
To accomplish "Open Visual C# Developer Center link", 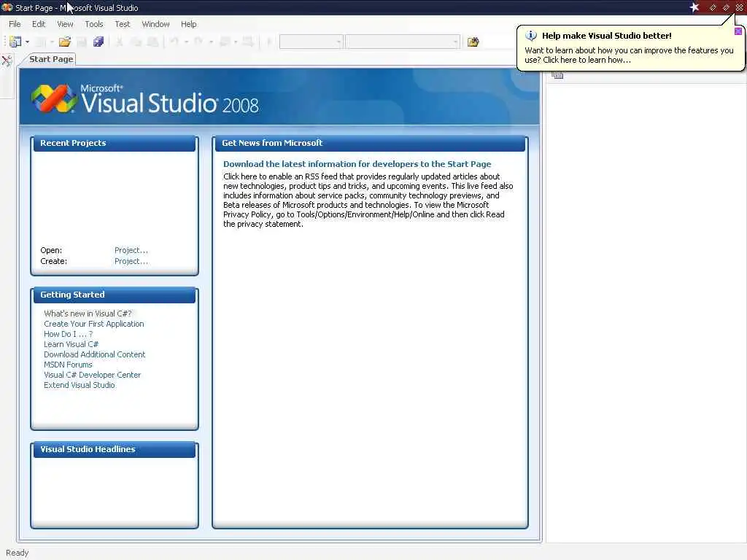I will tap(93, 376).
